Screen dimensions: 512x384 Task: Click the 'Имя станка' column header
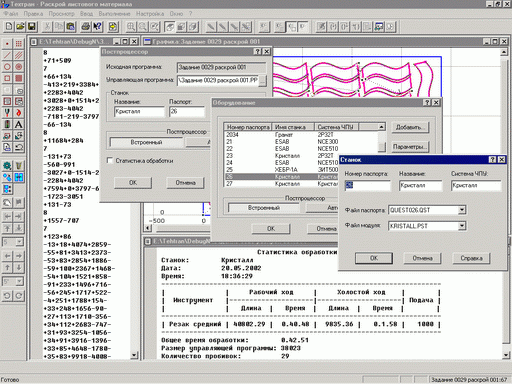tap(293, 127)
